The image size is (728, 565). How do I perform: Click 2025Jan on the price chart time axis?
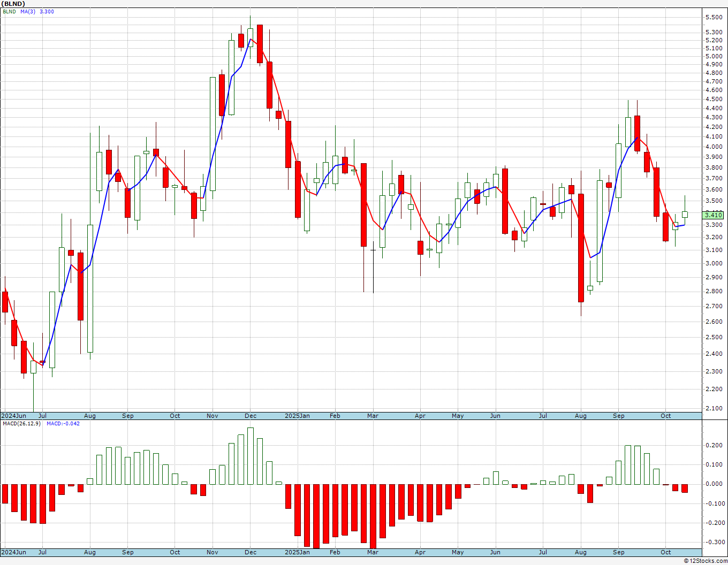point(297,416)
